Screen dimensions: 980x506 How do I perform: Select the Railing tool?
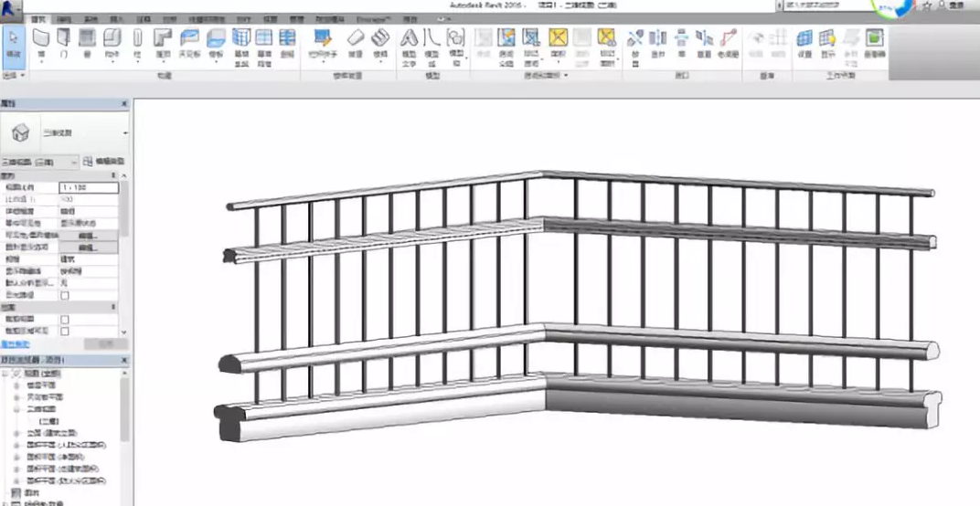click(x=323, y=44)
